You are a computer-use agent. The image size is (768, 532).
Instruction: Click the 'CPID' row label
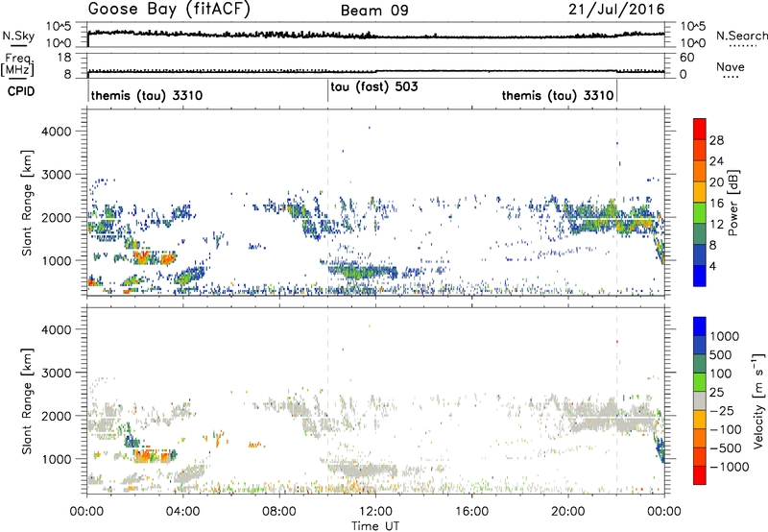coord(21,91)
